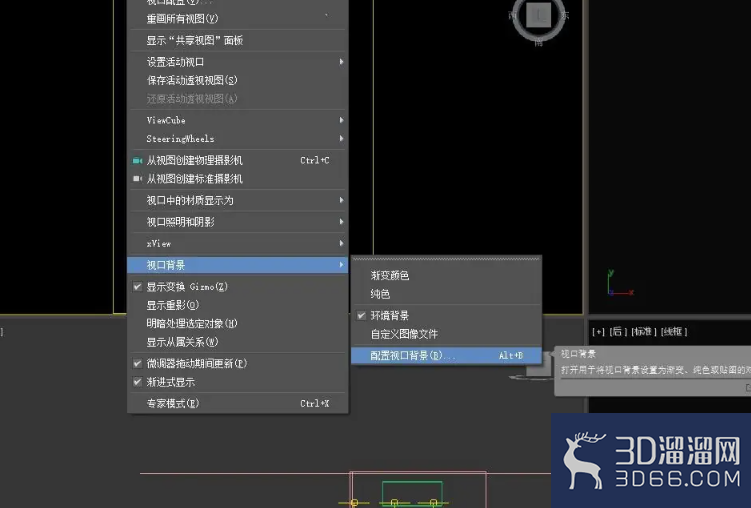This screenshot has height=508, width=751.
Task: Expand xView submenu arrow
Action: (341, 243)
